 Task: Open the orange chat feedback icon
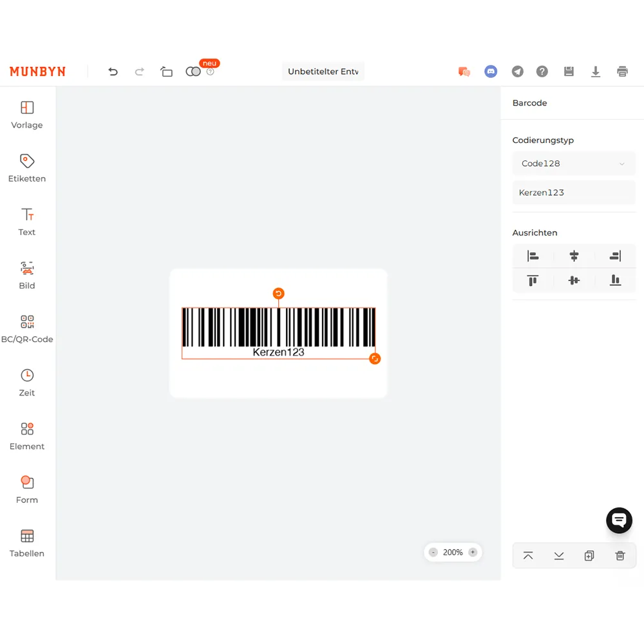pos(464,72)
